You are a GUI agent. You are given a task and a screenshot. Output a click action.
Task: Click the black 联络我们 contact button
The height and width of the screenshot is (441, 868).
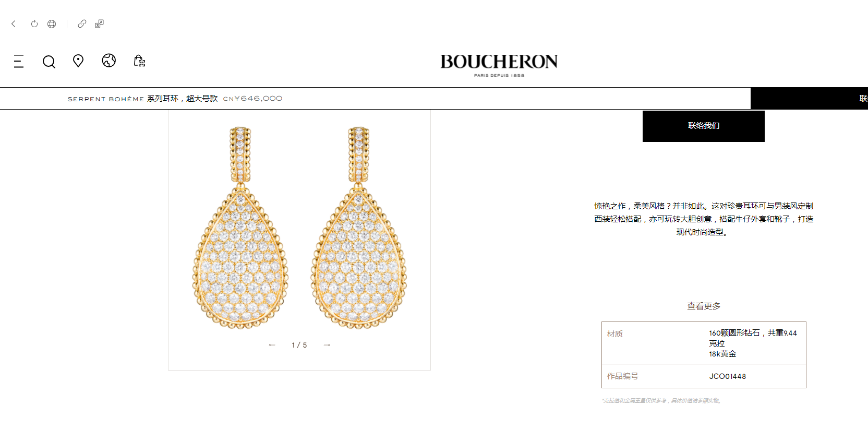point(703,126)
